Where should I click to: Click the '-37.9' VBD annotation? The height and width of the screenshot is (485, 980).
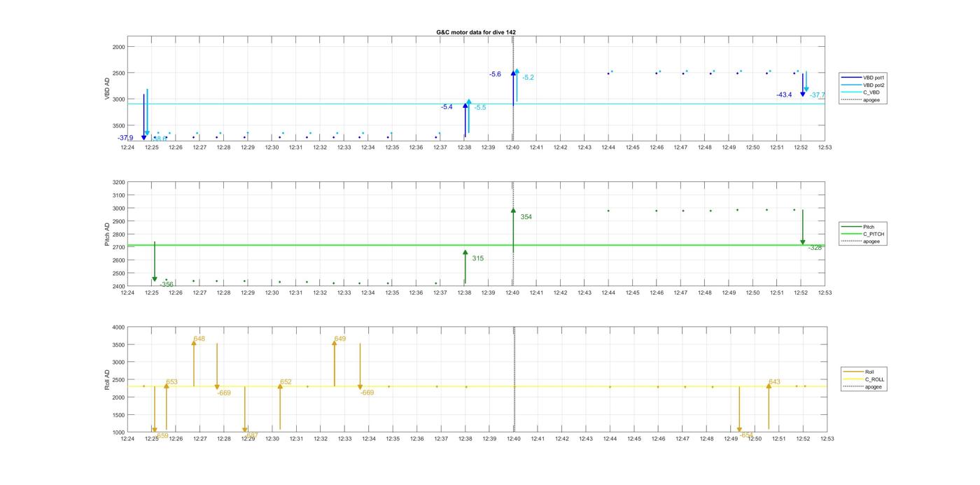(125, 138)
